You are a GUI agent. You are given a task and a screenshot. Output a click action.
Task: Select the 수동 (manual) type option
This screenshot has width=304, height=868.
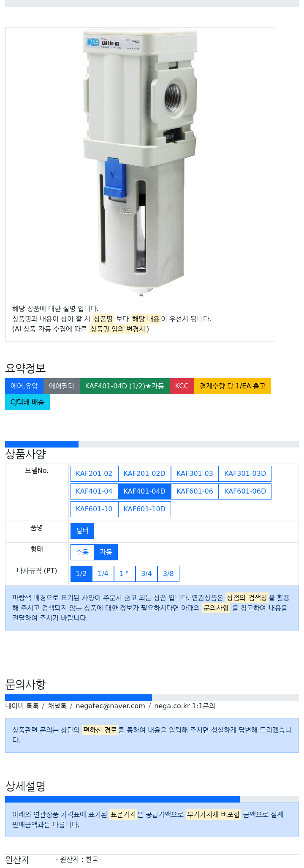point(82,552)
